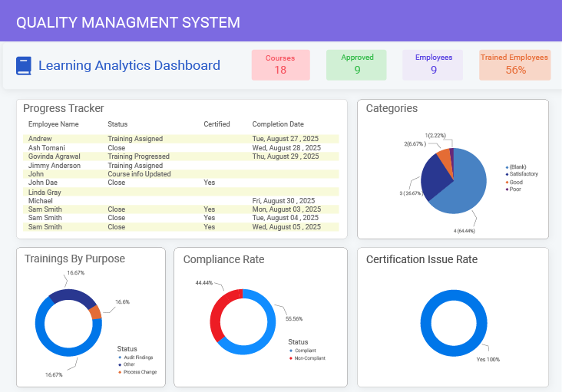The image size is (562, 392).
Task: Click the 4 (64.44%) pie data label
Action: pos(464,231)
